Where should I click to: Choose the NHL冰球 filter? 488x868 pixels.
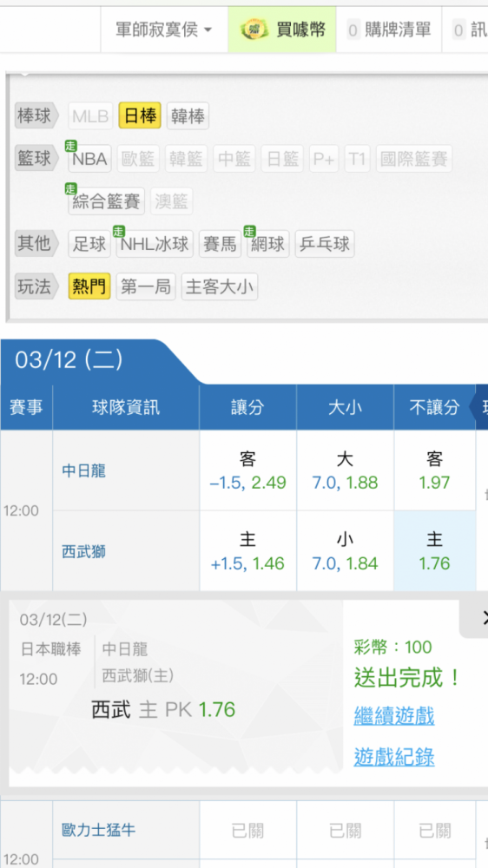(x=155, y=244)
